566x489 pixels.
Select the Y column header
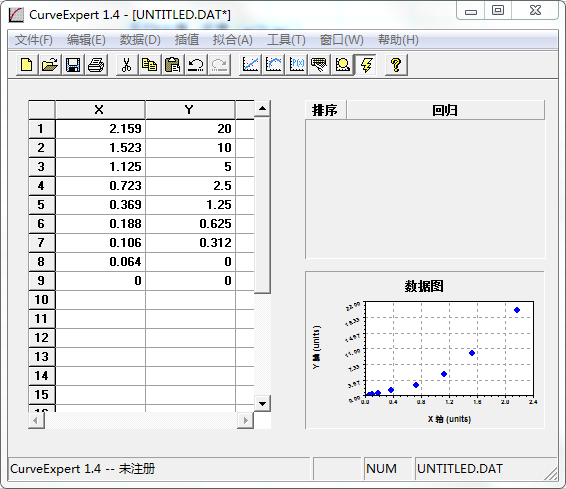[x=190, y=110]
